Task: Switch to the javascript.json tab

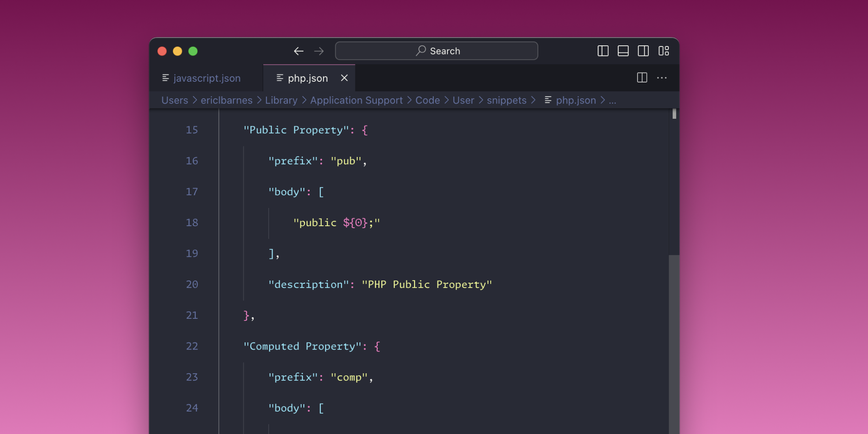Action: pos(207,78)
